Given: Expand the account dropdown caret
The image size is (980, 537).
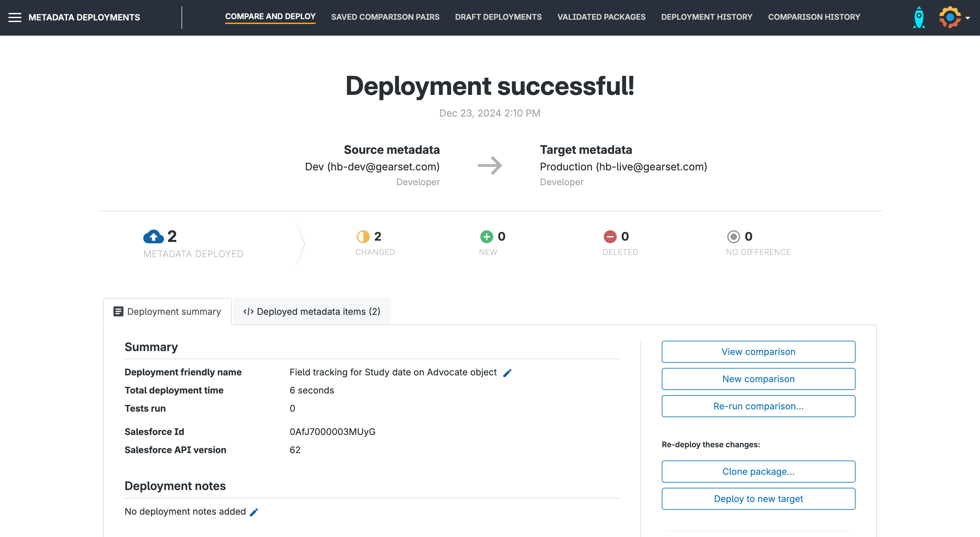Looking at the screenshot, I should [x=967, y=18].
